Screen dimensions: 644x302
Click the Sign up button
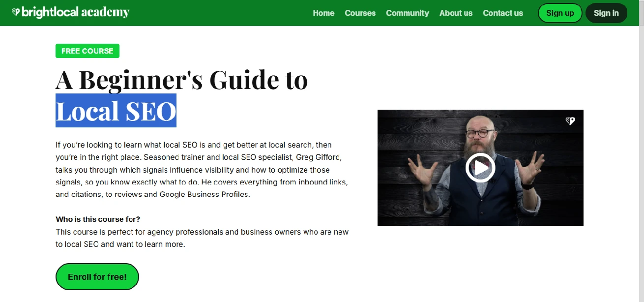click(x=560, y=13)
